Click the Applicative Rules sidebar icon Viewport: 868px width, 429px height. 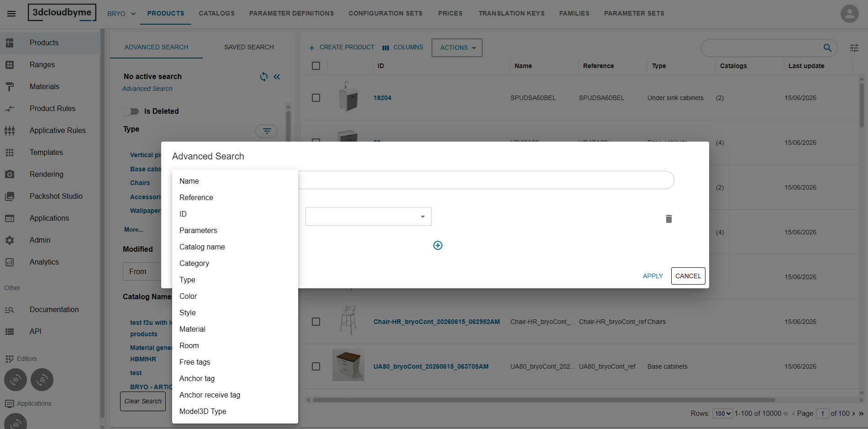(10, 131)
